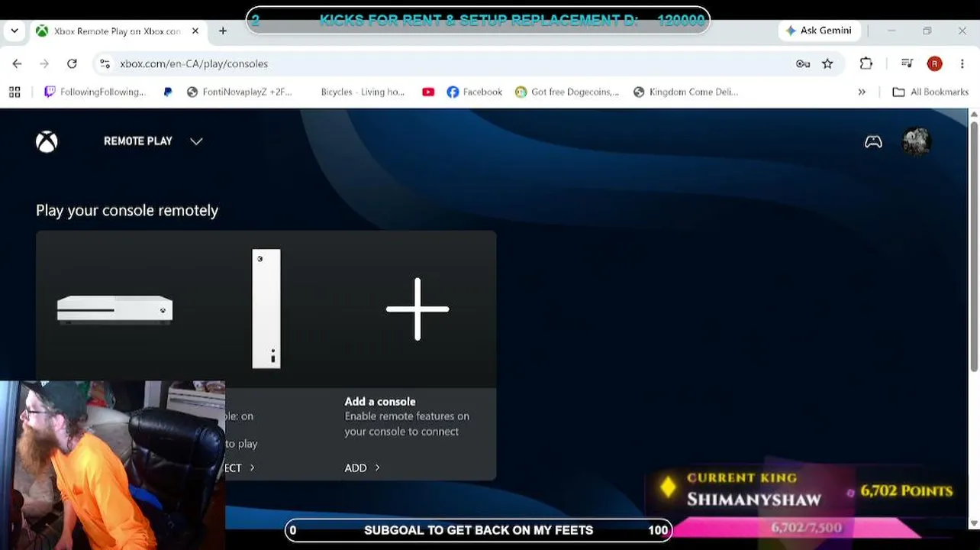
Task: Open the All Bookmarks folder
Action: (930, 92)
